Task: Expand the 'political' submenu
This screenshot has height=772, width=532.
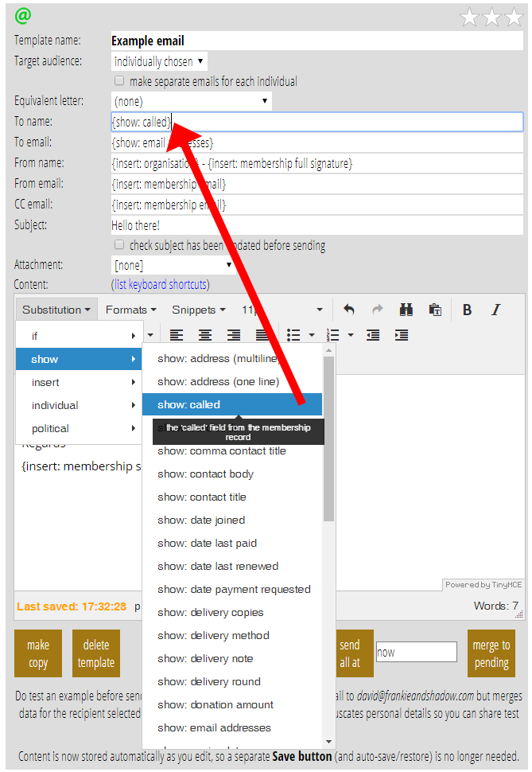Action: point(79,428)
